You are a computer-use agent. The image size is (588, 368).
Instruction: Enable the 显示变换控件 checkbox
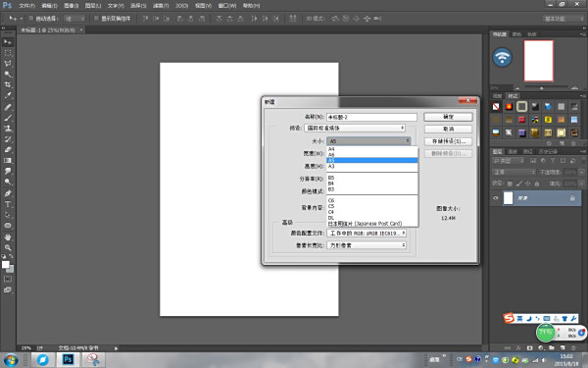pos(96,19)
